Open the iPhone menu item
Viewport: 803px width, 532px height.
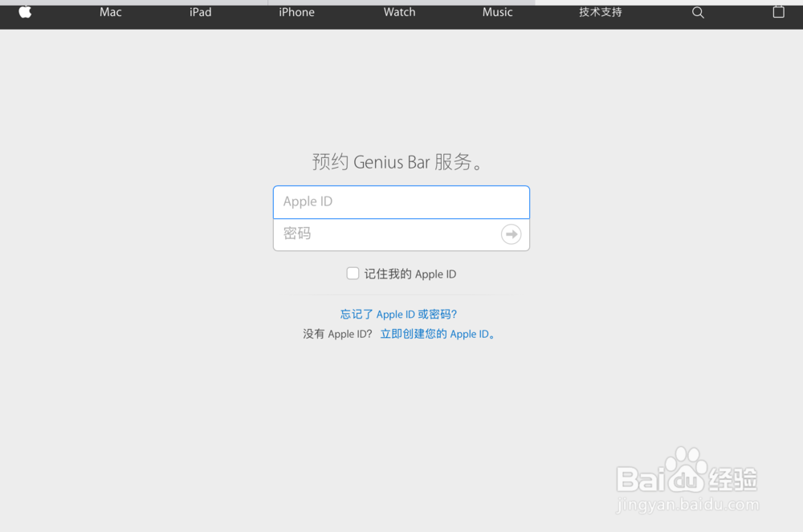[296, 12]
